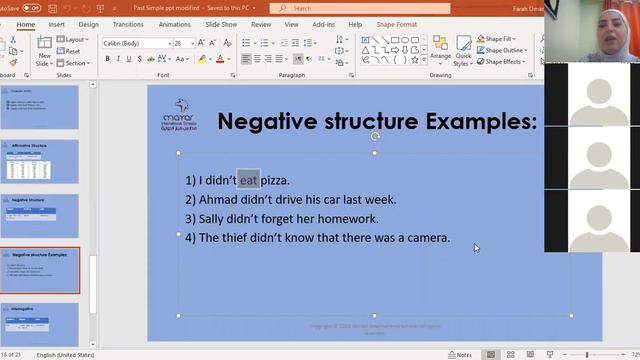
Task: Clear all formatting icon
Action: pyautogui.click(x=227, y=43)
